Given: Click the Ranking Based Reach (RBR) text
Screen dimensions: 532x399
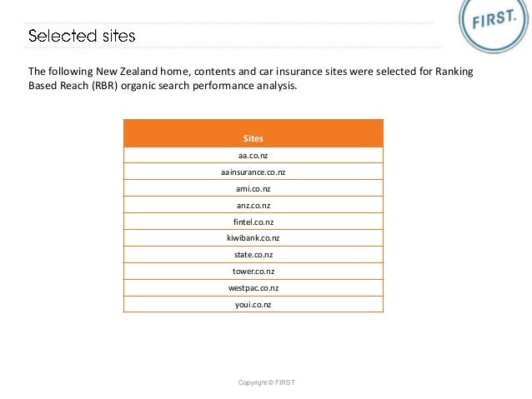Looking at the screenshot, I should pos(251,78).
